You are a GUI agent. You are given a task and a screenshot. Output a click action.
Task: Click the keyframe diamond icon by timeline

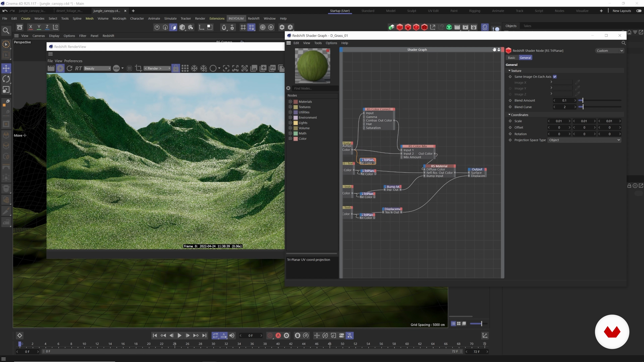[x=19, y=335]
